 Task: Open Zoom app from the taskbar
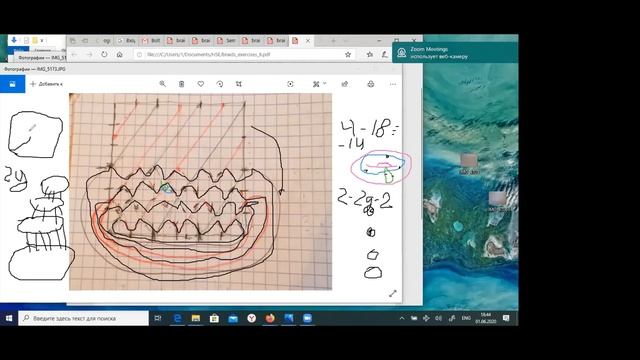pos(307,318)
